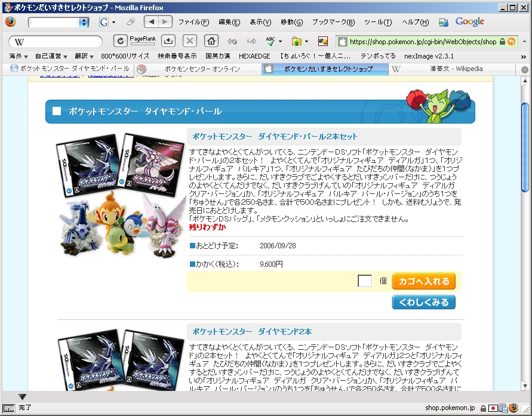
Task: Open the ヘルプ(H) menu
Action: click(415, 22)
